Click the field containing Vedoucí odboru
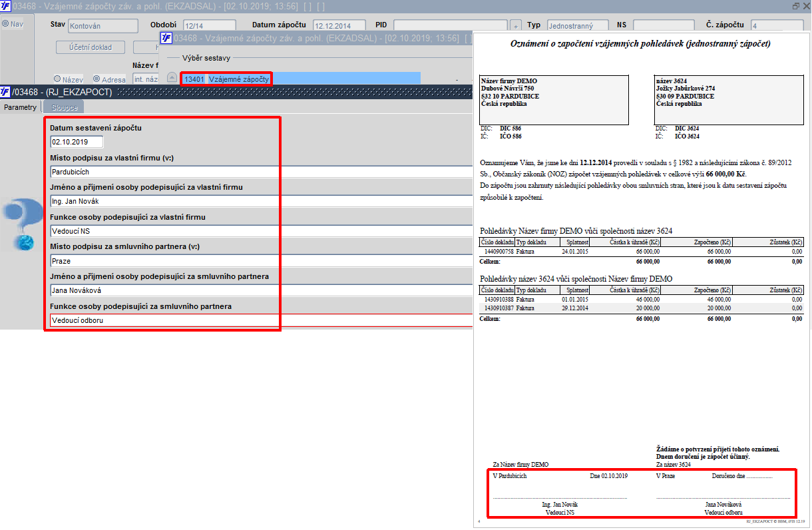812x530 pixels. point(262,320)
